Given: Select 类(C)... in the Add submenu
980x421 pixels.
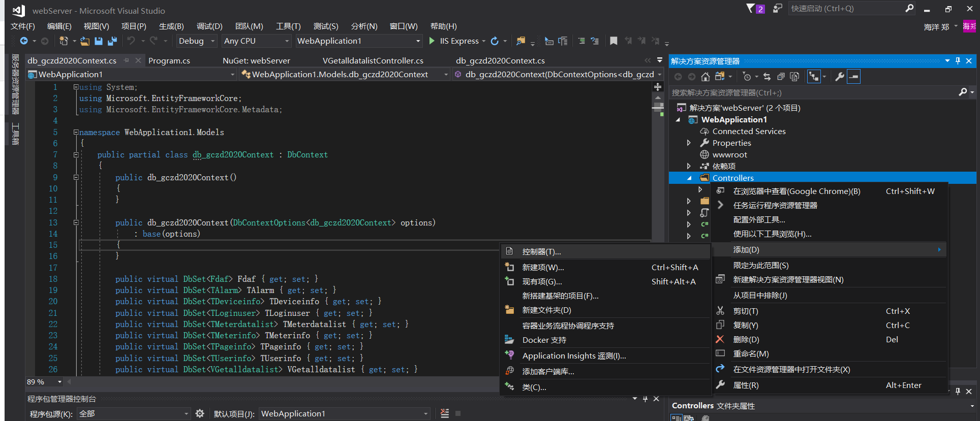Looking at the screenshot, I should 605,387.
